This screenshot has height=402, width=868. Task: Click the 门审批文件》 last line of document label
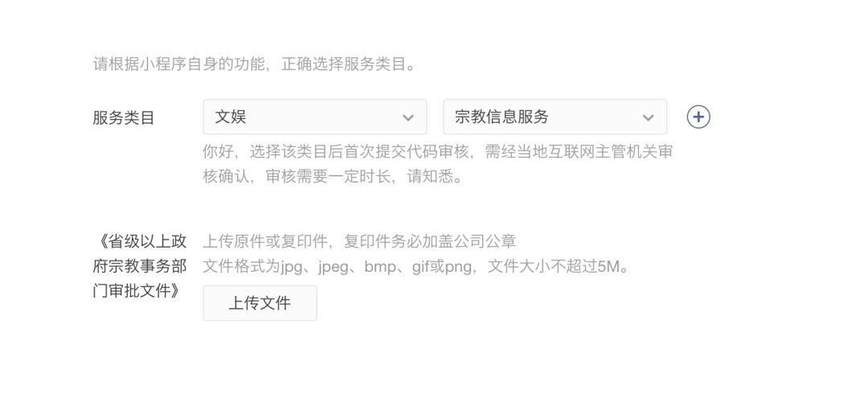coord(137,291)
